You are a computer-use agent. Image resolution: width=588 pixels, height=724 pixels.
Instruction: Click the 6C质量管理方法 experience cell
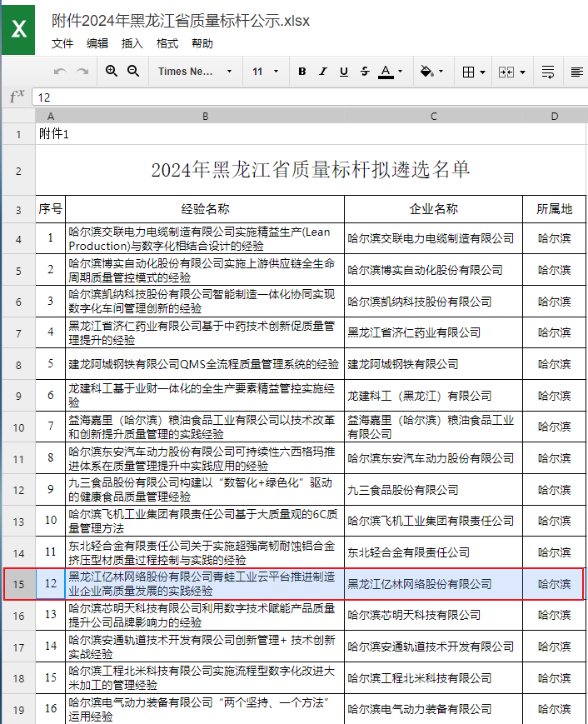tap(205, 521)
